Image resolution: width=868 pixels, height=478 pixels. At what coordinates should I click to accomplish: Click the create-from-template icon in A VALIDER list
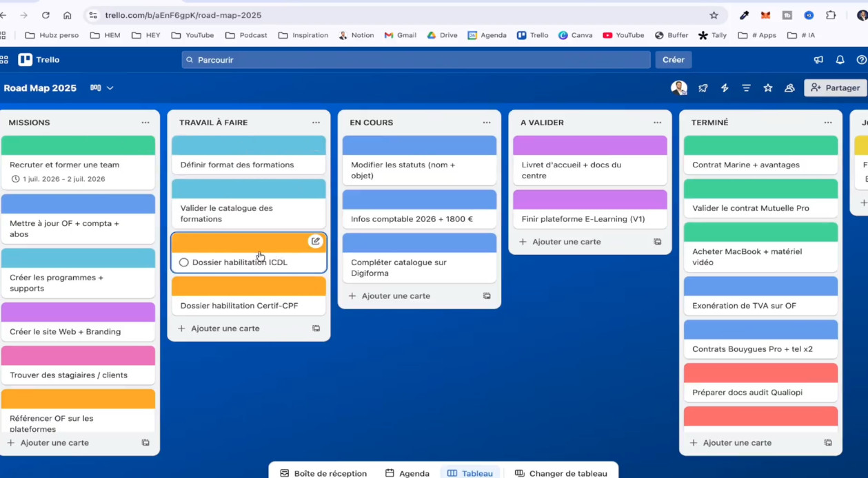tap(657, 242)
